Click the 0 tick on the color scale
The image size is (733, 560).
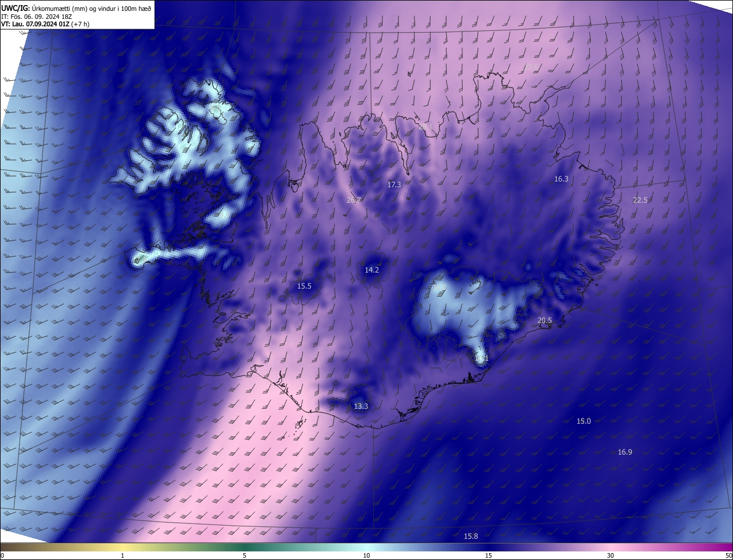point(2,555)
